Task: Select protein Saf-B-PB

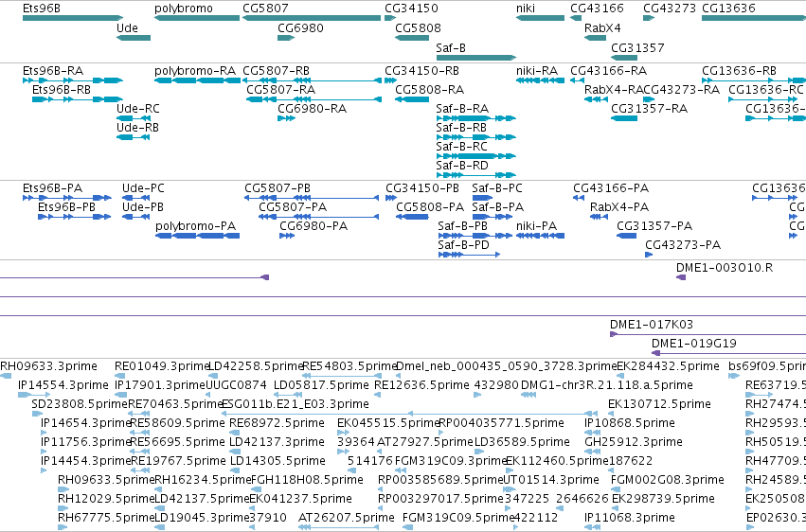Action: point(475,236)
